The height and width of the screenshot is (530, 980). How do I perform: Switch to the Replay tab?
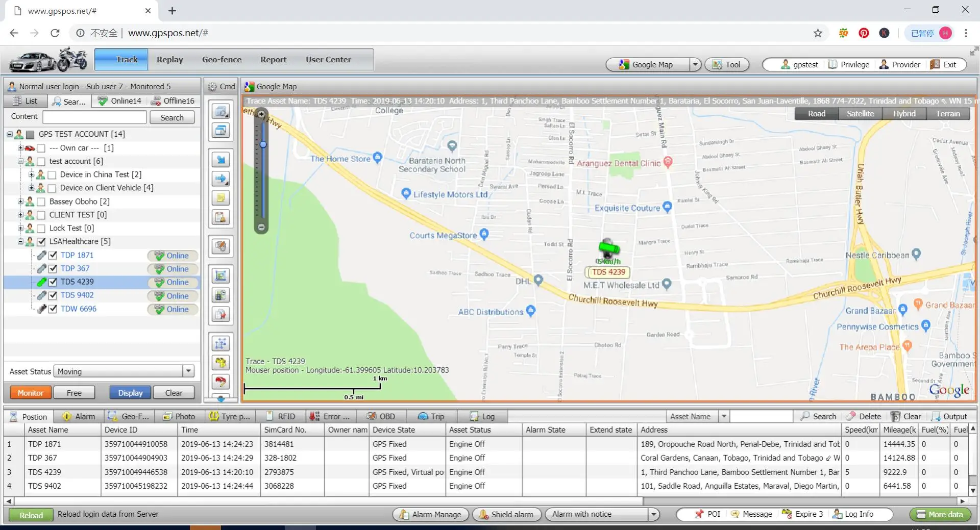coord(169,60)
